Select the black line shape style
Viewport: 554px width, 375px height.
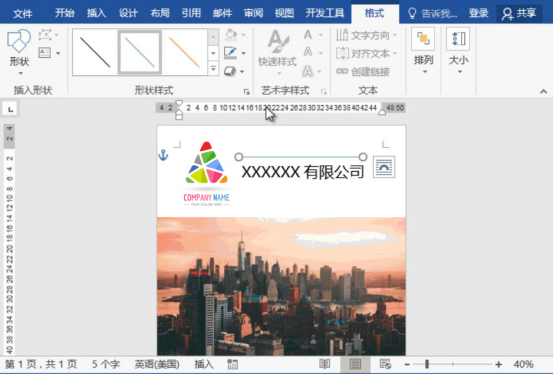click(x=95, y=52)
